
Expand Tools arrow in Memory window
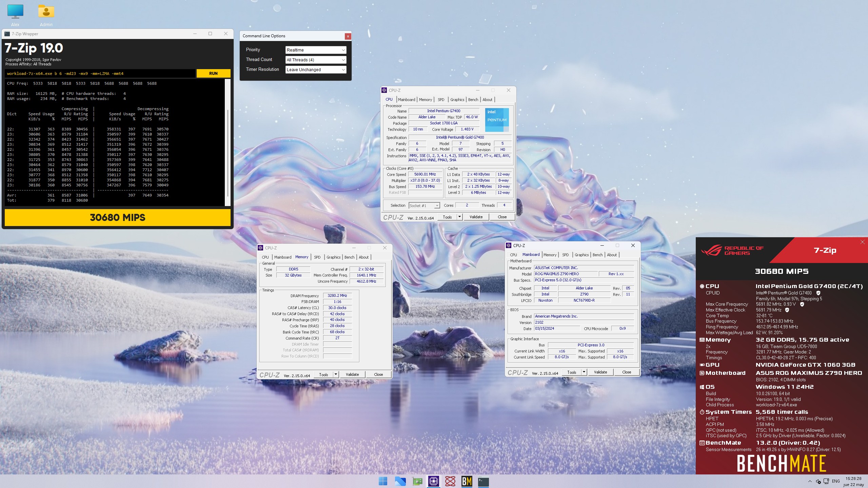[336, 374]
